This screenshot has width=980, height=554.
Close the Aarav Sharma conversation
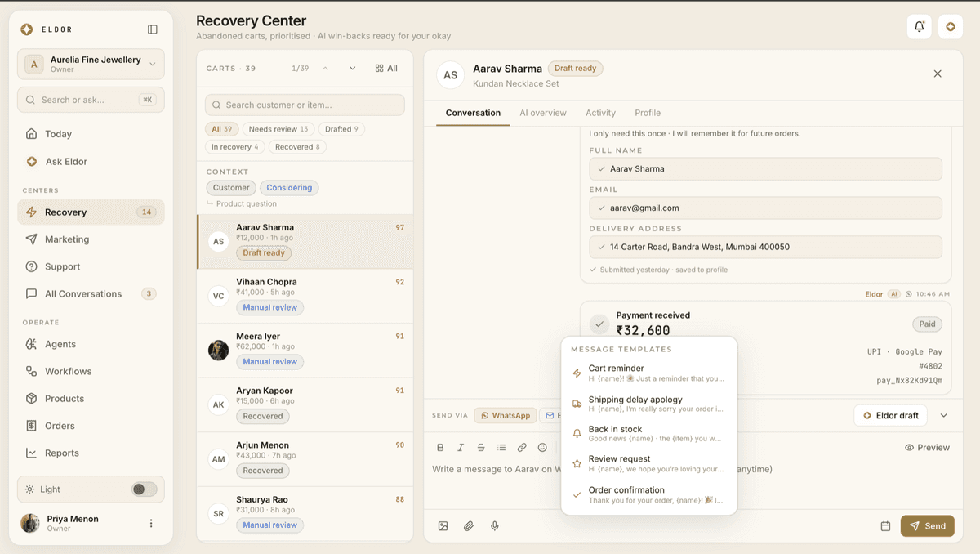pos(938,74)
